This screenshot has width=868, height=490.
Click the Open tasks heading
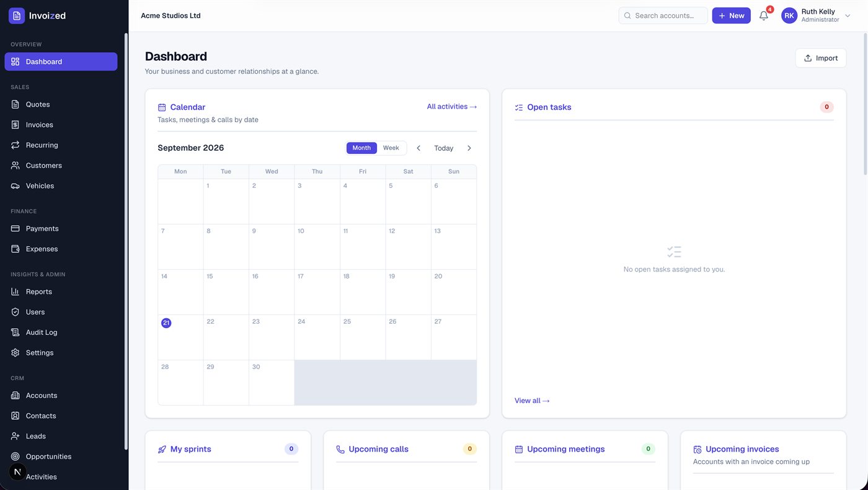coord(549,107)
